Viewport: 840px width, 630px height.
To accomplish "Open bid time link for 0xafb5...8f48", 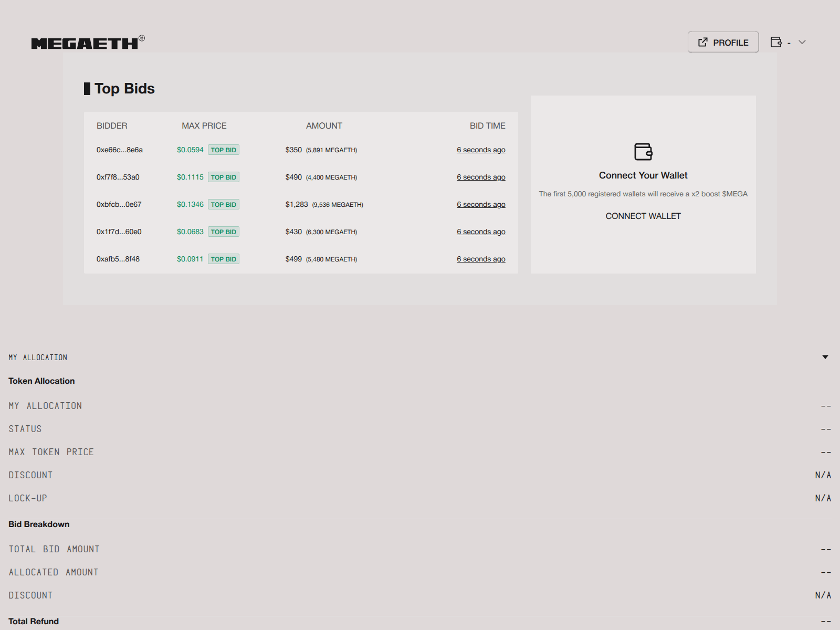I will point(481,259).
